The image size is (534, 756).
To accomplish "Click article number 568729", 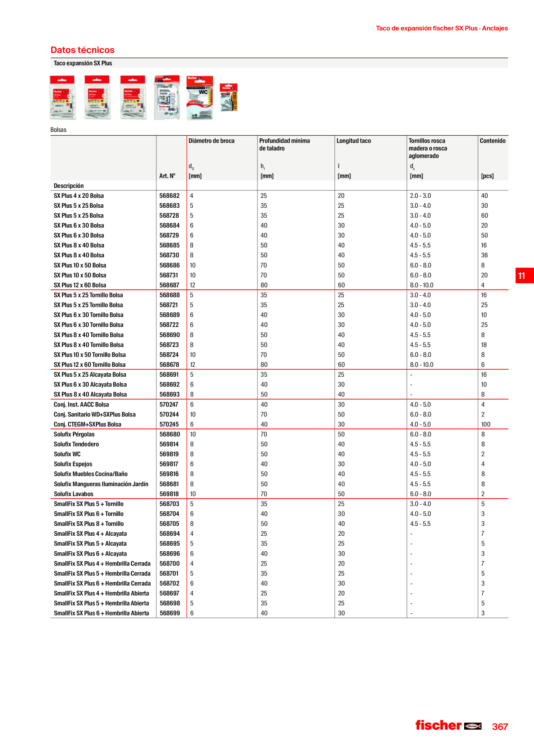I will pos(169,235).
